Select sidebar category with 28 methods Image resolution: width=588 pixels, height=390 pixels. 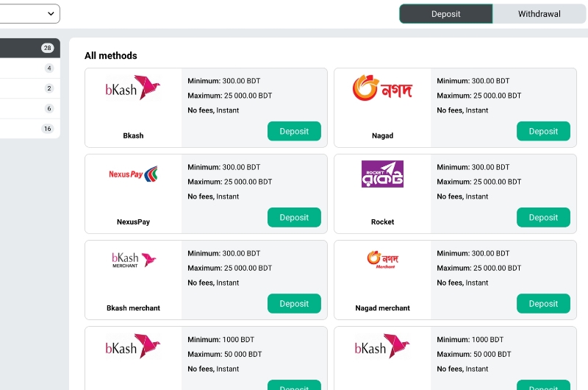[x=30, y=48]
